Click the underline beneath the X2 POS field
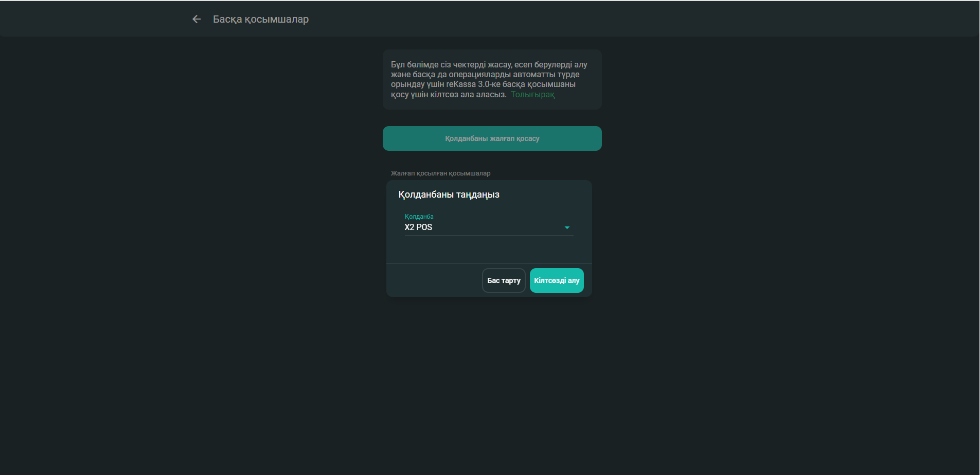980x475 pixels. (x=489, y=236)
